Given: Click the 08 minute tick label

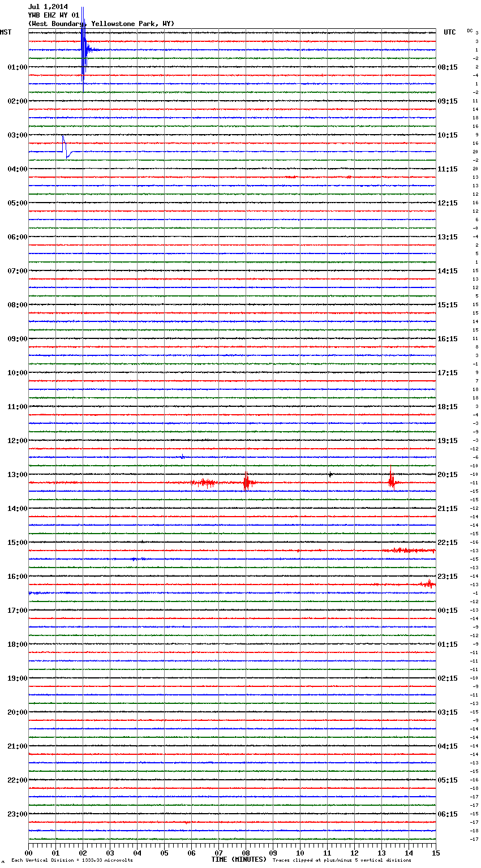Looking at the screenshot, I should (x=246, y=853).
